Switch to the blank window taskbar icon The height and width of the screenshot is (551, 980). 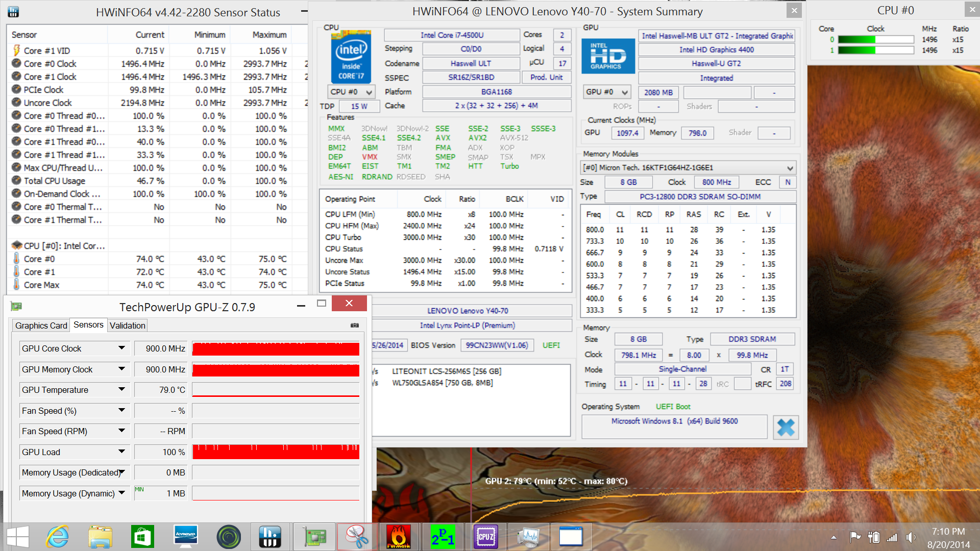click(571, 537)
